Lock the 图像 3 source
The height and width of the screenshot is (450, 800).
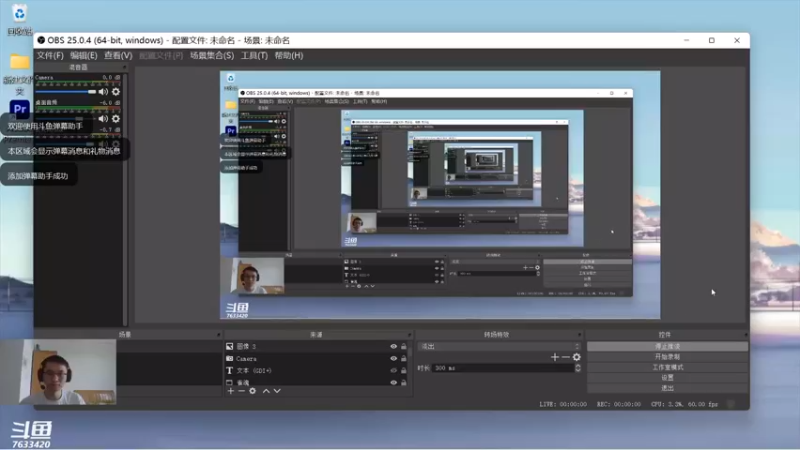click(x=404, y=346)
